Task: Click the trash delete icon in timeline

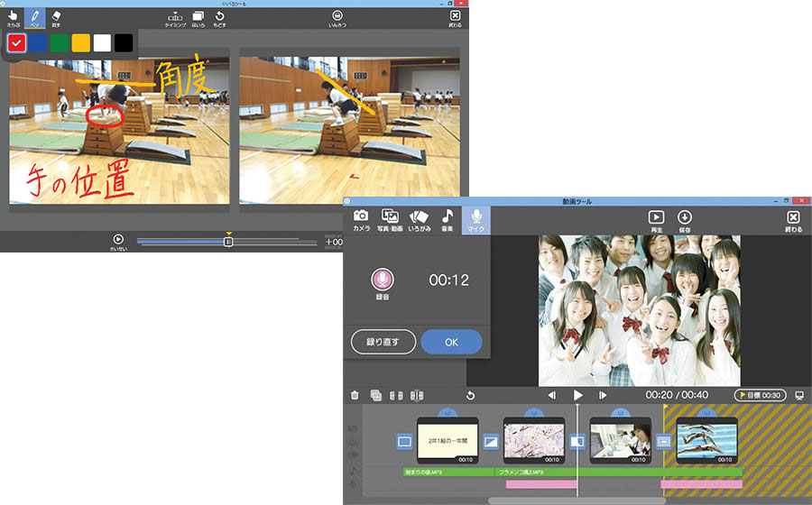Action: pos(355,395)
